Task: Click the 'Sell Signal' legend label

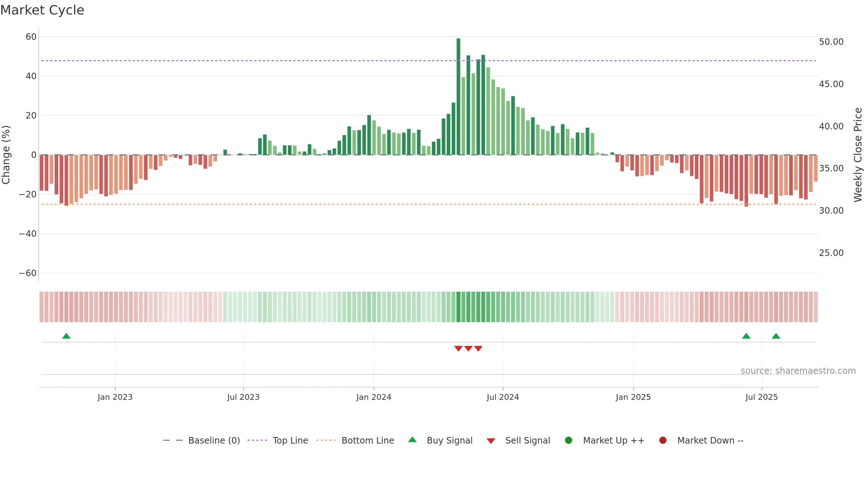Action: [x=528, y=440]
